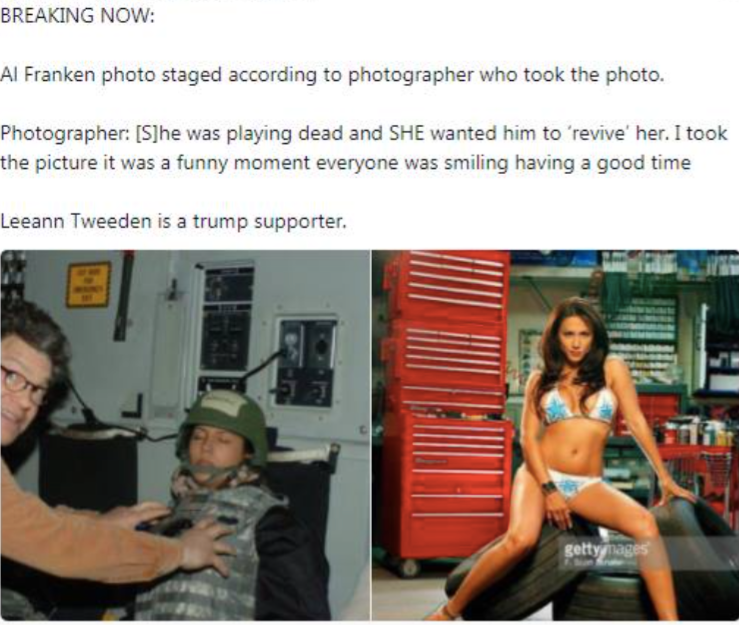Image resolution: width=739 pixels, height=625 pixels.
Task: Click the yellow warning sign in left photo
Action: pos(88,284)
